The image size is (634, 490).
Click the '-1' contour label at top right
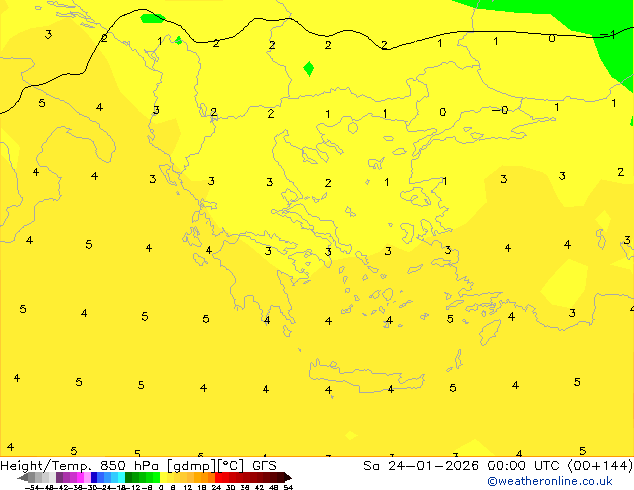click(x=608, y=34)
